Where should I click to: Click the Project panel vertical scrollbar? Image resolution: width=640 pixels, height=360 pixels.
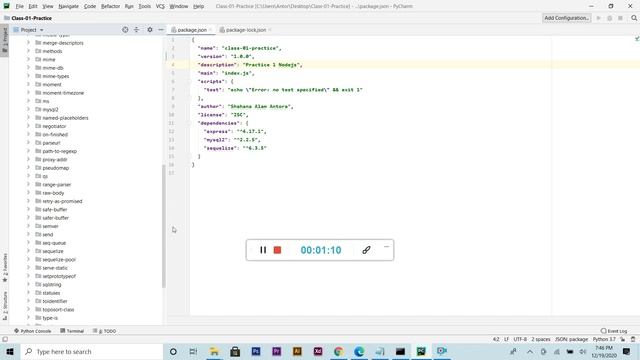[x=164, y=226]
